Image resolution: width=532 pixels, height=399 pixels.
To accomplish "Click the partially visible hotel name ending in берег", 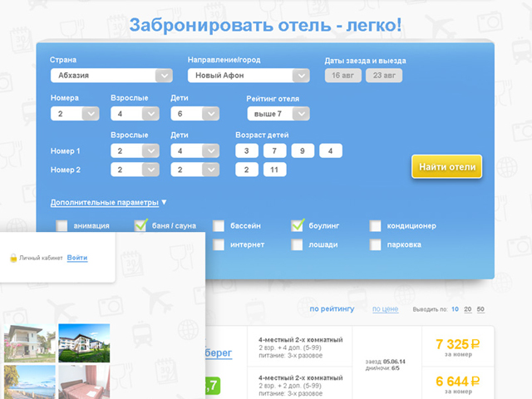I will pos(219,352).
